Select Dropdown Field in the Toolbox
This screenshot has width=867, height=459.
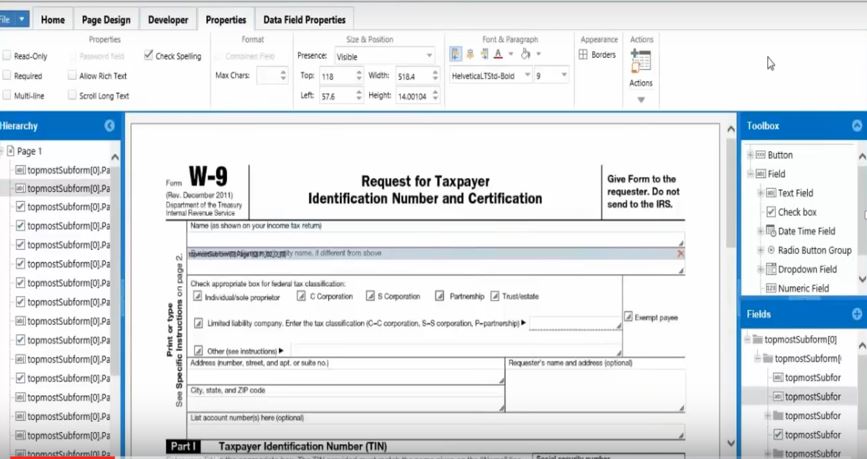tap(807, 269)
